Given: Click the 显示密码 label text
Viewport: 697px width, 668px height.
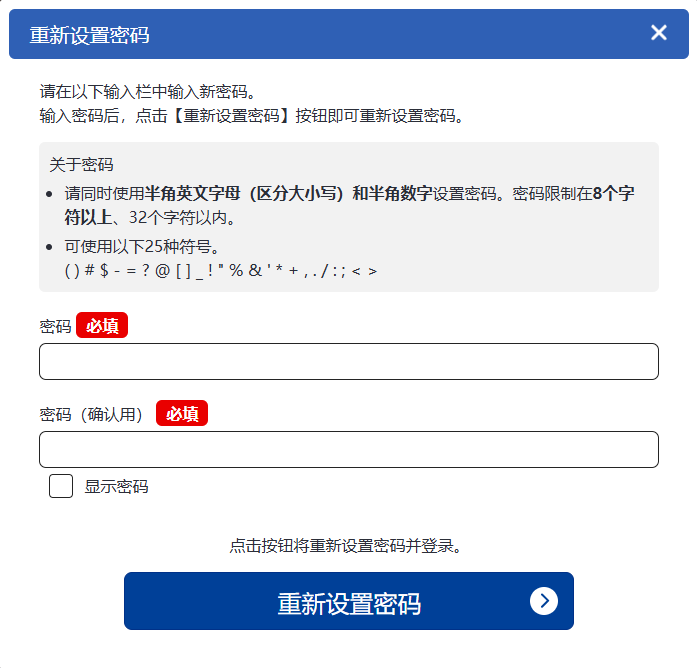Looking at the screenshot, I should click(x=116, y=487).
